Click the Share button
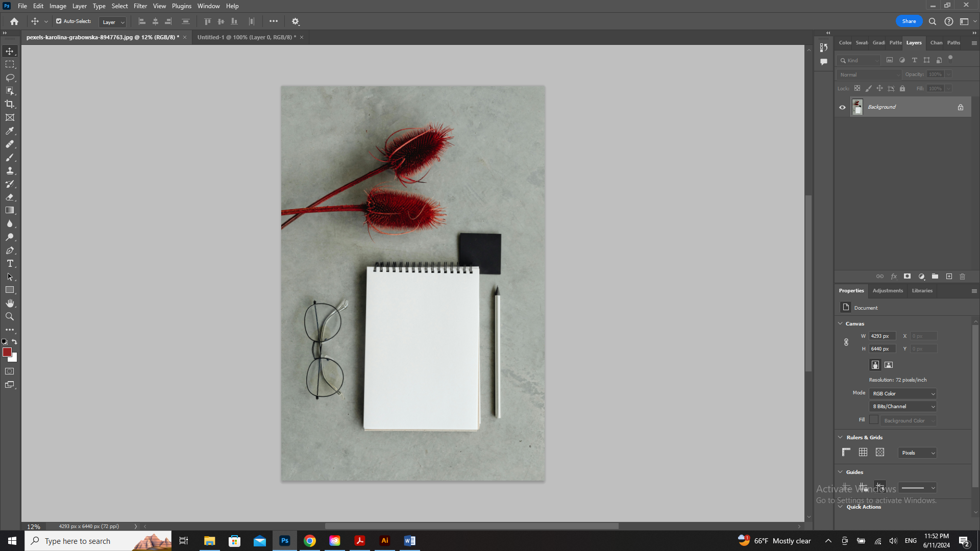 pyautogui.click(x=909, y=21)
